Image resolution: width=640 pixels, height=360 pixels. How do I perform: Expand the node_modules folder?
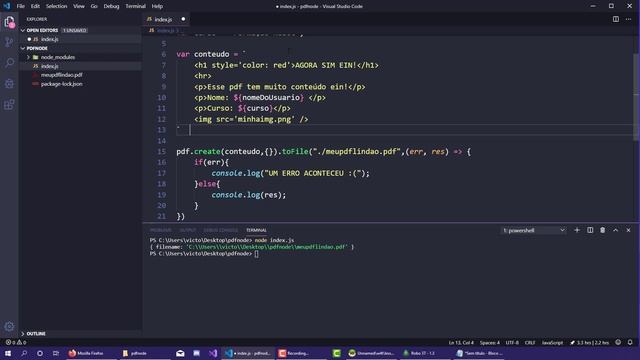29,57
